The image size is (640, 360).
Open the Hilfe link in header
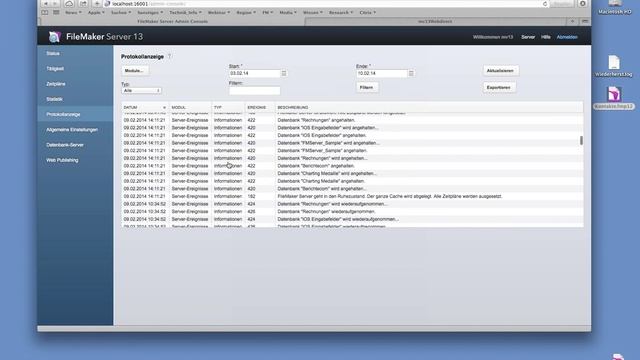546,37
